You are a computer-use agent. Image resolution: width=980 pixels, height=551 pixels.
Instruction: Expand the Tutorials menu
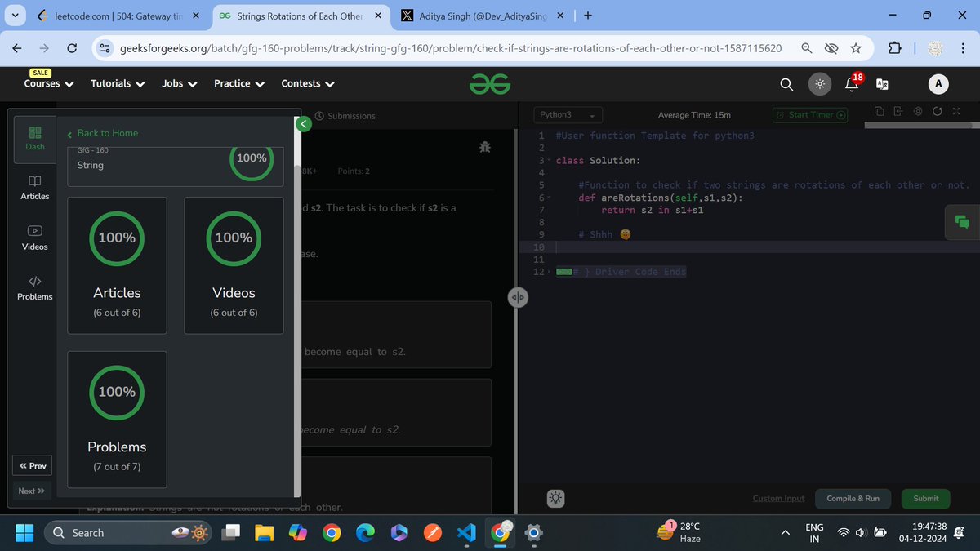point(118,83)
